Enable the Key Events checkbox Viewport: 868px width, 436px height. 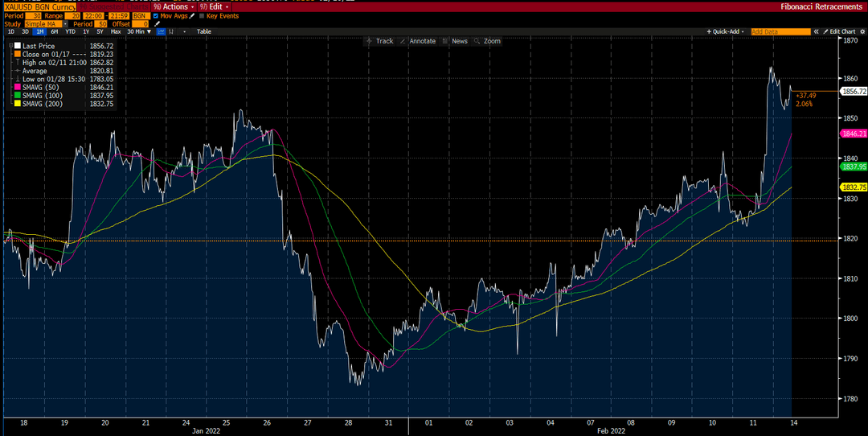click(202, 16)
